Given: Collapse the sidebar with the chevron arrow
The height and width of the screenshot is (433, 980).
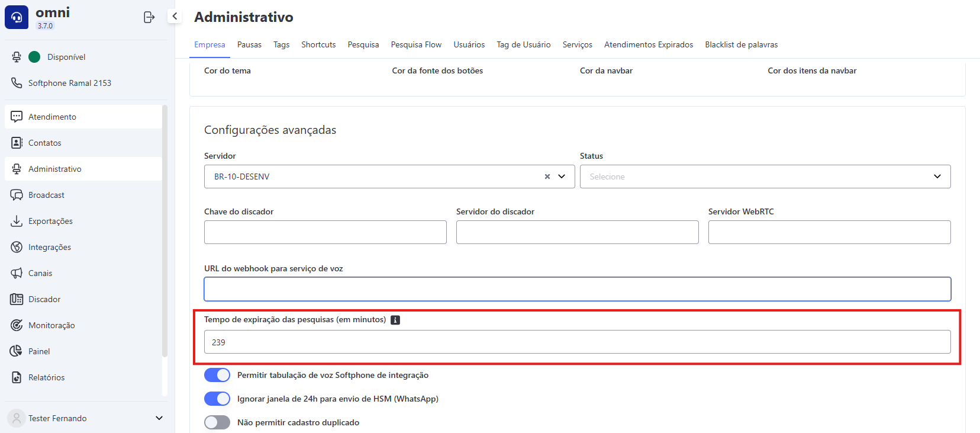Looking at the screenshot, I should coord(175,17).
